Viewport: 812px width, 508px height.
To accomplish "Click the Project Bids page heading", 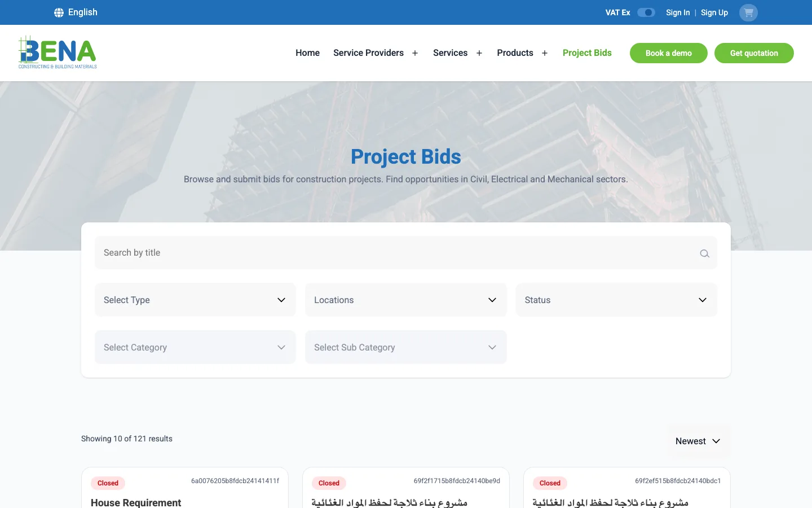I will coord(406,157).
